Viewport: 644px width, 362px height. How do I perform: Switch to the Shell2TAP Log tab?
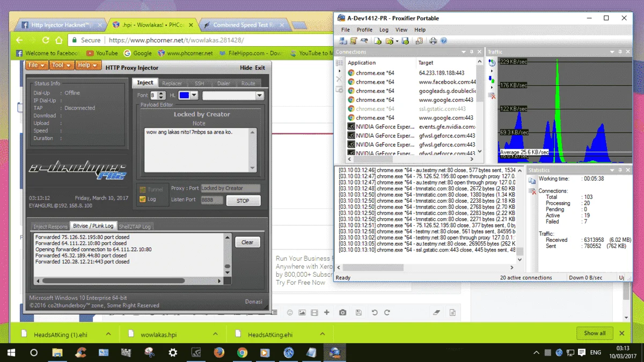pyautogui.click(x=135, y=226)
